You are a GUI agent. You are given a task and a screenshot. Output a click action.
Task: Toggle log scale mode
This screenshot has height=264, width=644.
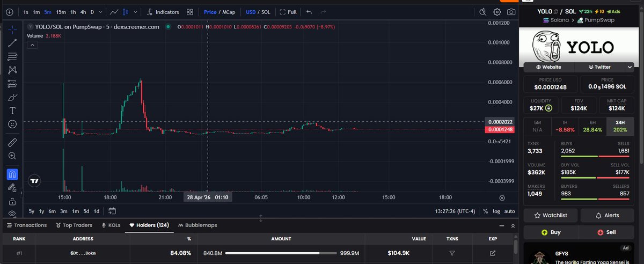pyautogui.click(x=496, y=211)
